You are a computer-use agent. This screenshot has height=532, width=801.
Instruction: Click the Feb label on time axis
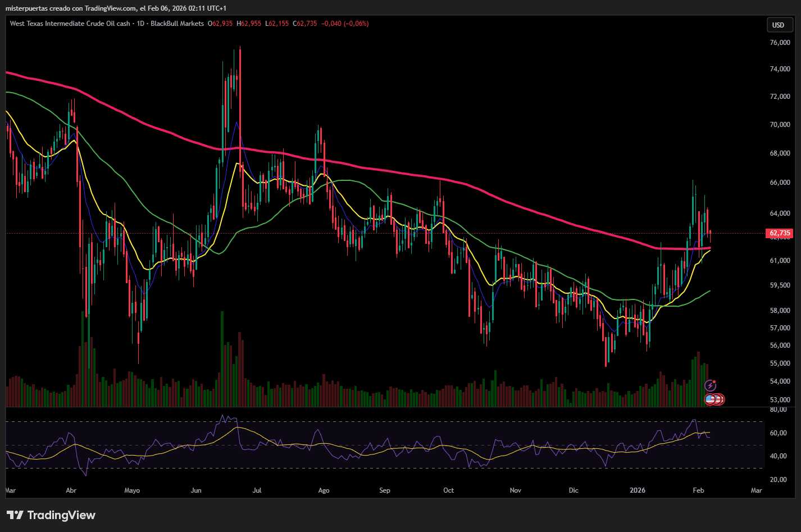coord(698,490)
